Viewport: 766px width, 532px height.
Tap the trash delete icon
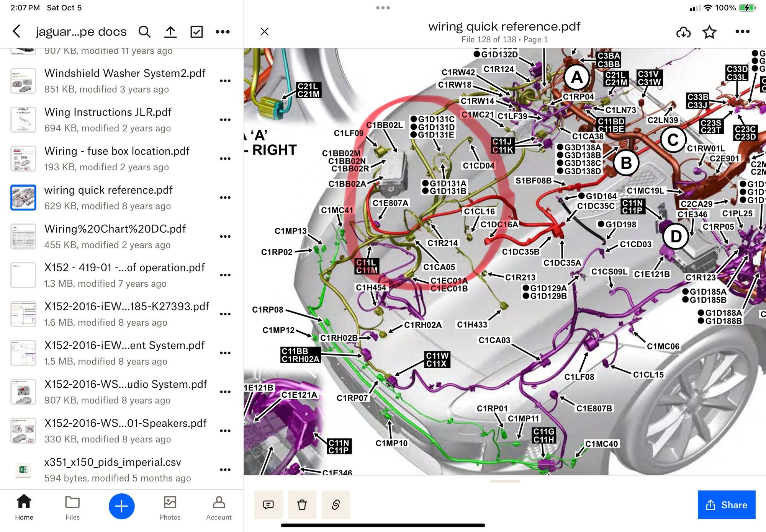[302, 504]
